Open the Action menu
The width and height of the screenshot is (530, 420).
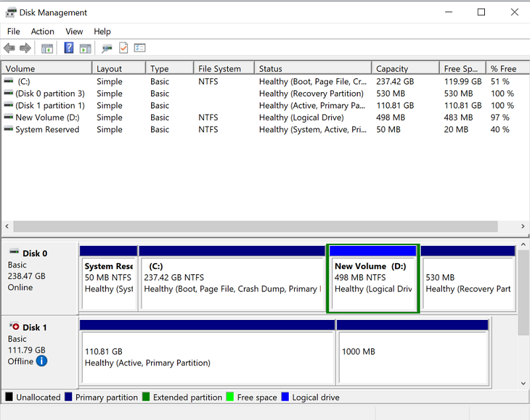point(42,31)
